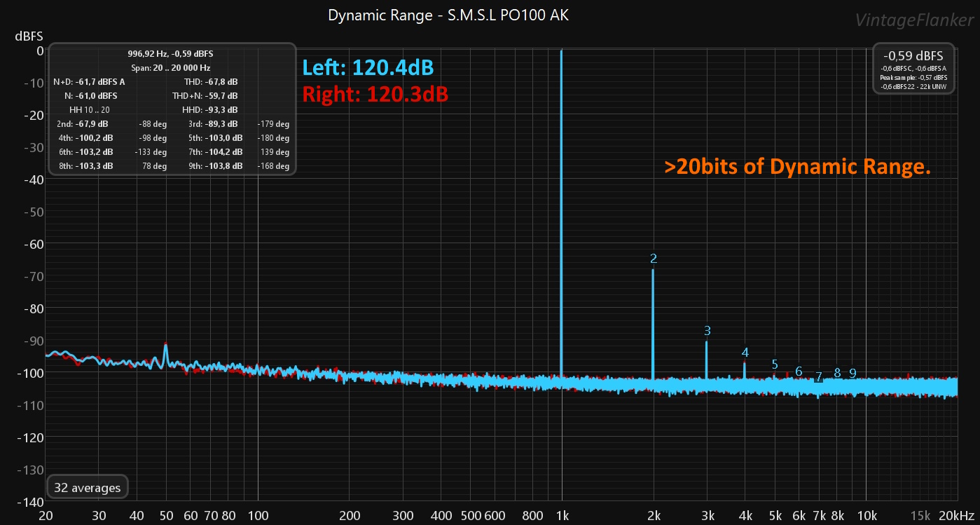Select the "-100" level axis label

[x=30, y=373]
